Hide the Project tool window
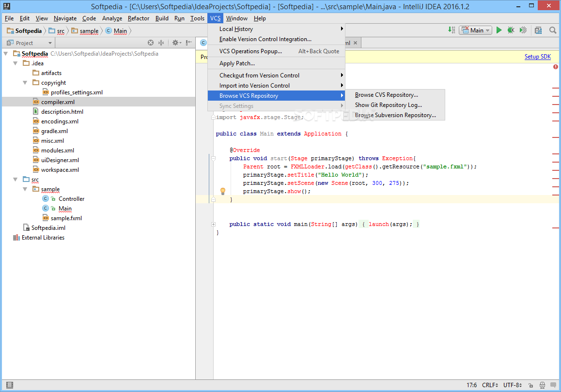 pos(189,43)
